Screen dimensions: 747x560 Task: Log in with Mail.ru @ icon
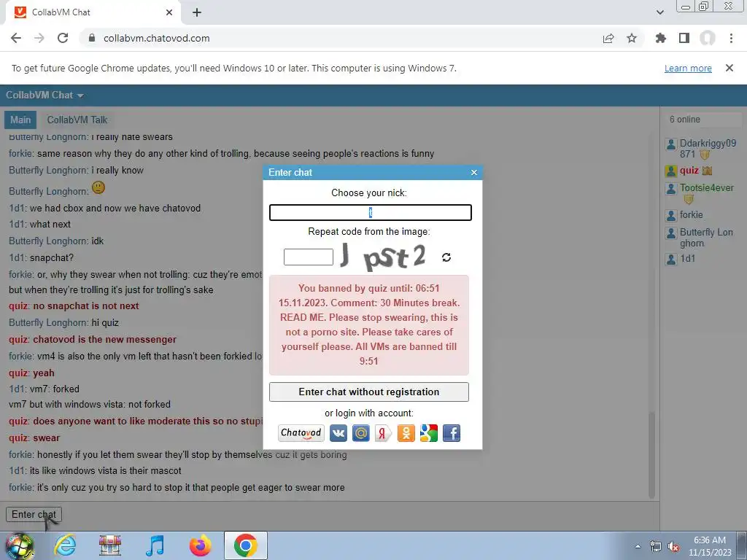361,433
